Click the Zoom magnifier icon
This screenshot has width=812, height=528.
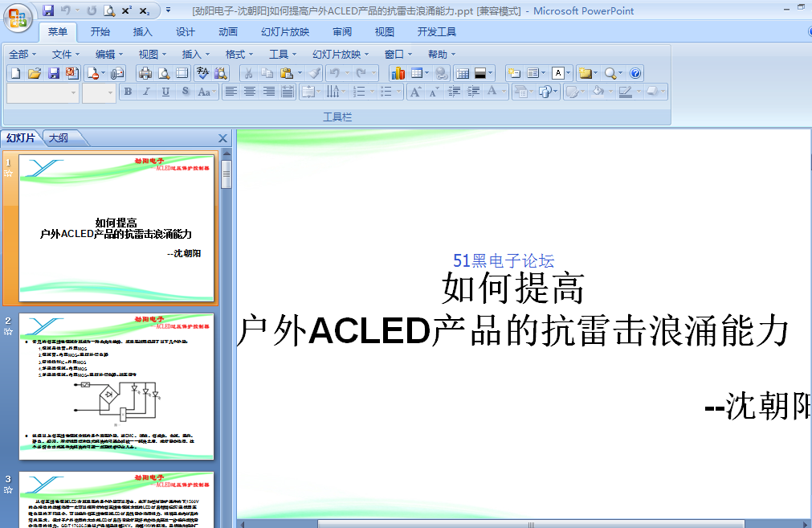click(610, 73)
